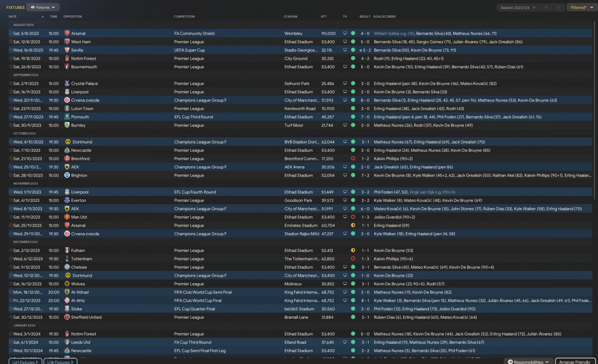598x364 pixels.
Task: Sort by the Opposition column header
Action: click(72, 16)
